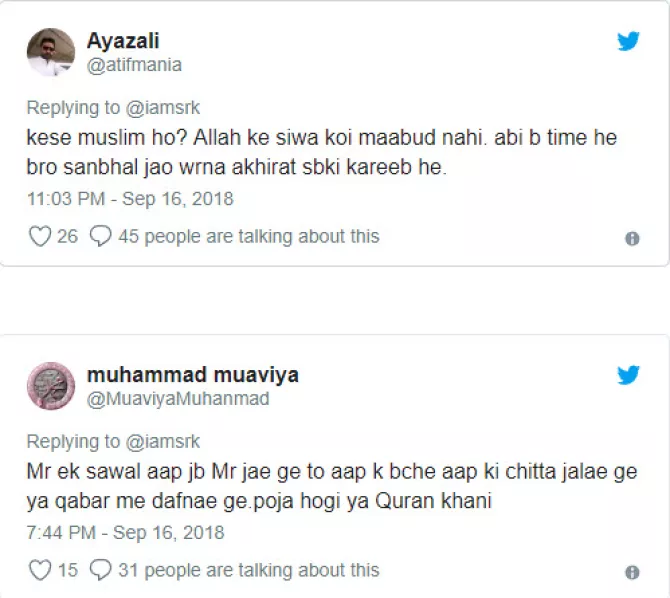Open the @MuaviyaMuhanmad handle

pyautogui.click(x=177, y=399)
